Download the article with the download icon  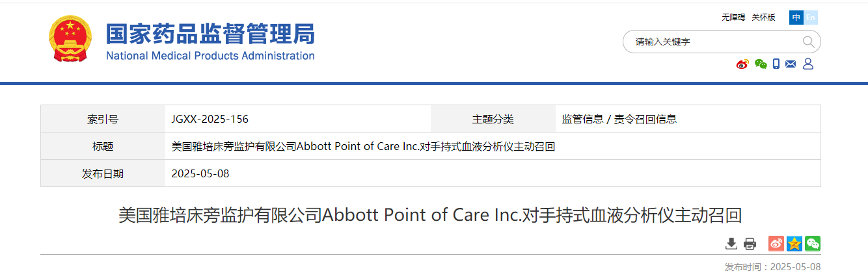[x=731, y=244]
